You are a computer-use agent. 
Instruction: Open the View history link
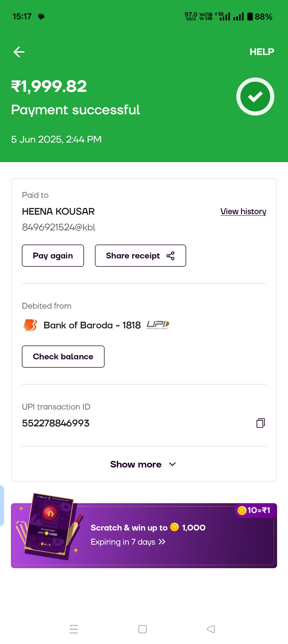tap(243, 211)
